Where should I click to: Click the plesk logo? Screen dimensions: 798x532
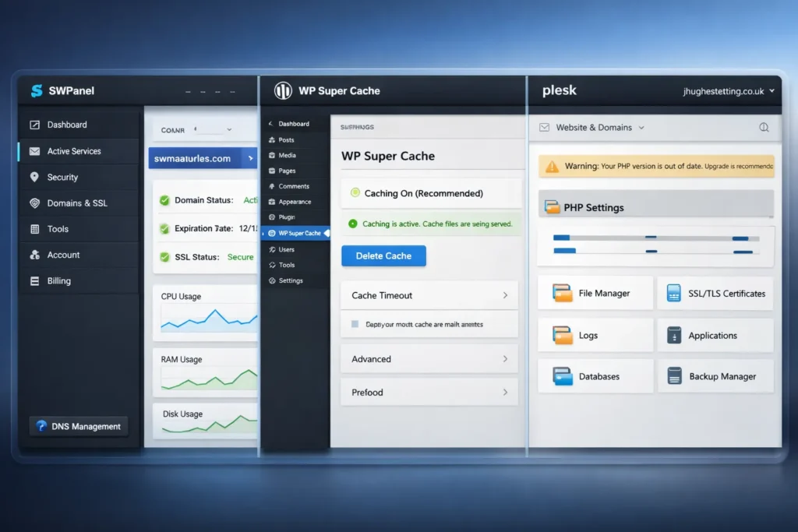(x=560, y=90)
